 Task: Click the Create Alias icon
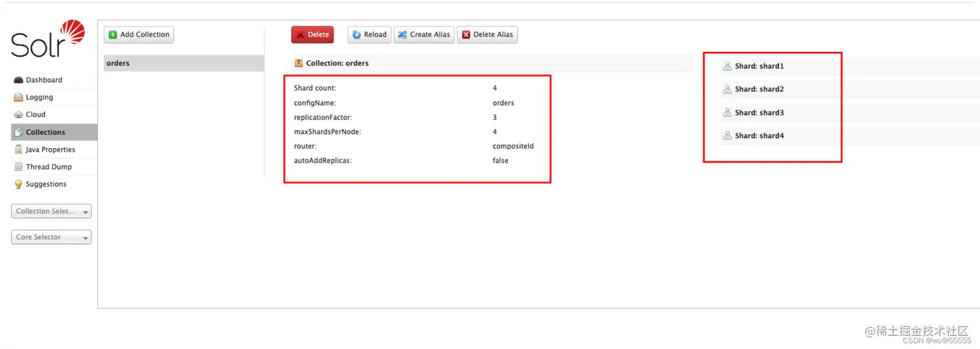click(402, 35)
